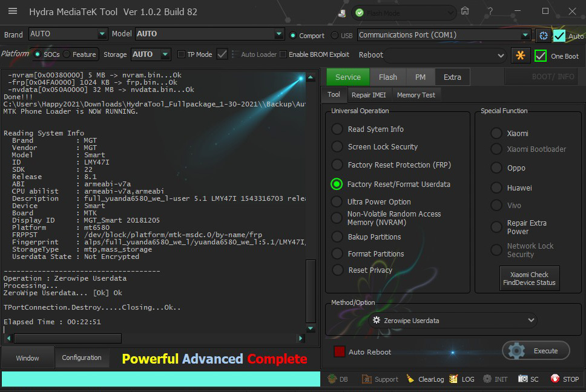
Task: Click the orange asterisk icon
Action: (520, 55)
